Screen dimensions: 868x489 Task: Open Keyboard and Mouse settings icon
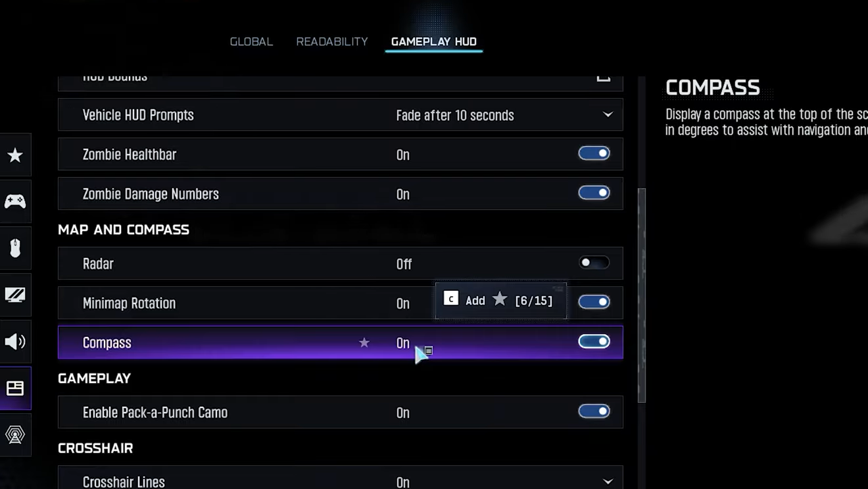tap(15, 248)
